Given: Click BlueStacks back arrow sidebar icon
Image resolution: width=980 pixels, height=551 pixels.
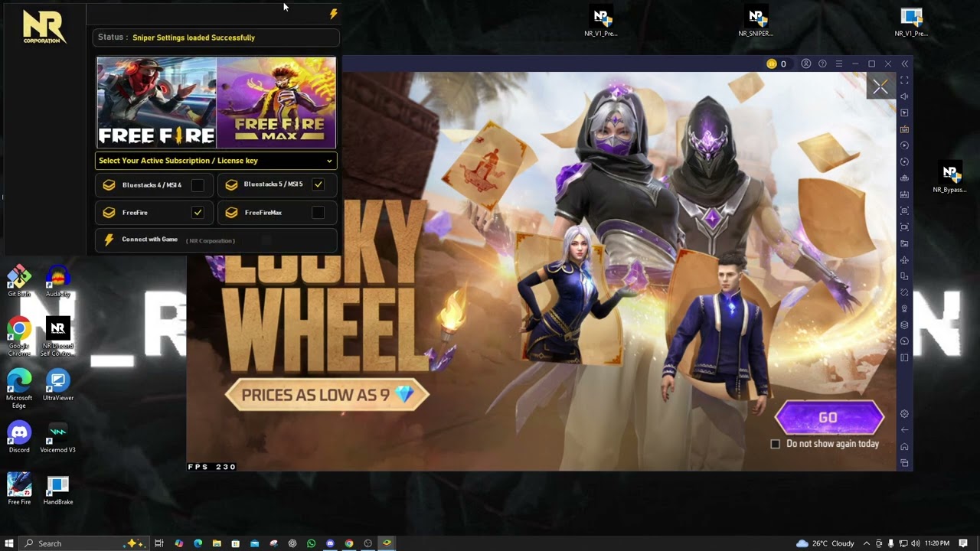Looking at the screenshot, I should tap(904, 430).
